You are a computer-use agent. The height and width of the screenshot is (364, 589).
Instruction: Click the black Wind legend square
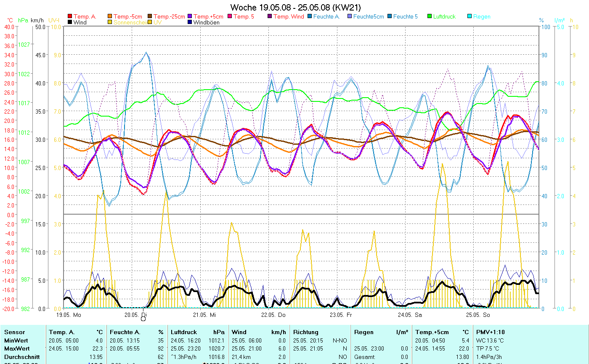(x=70, y=22)
